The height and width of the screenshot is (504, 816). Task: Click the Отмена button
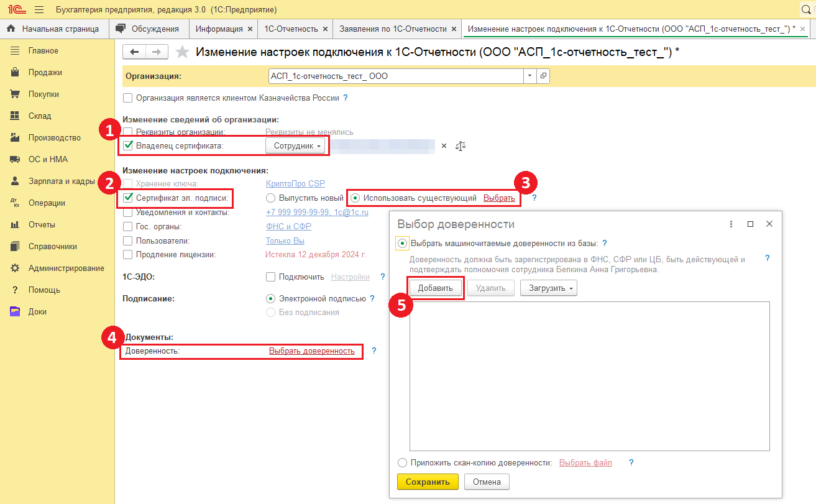[486, 482]
